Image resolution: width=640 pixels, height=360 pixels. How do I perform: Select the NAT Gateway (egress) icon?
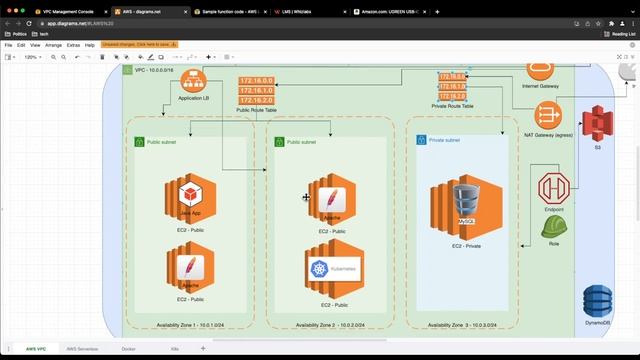548,116
